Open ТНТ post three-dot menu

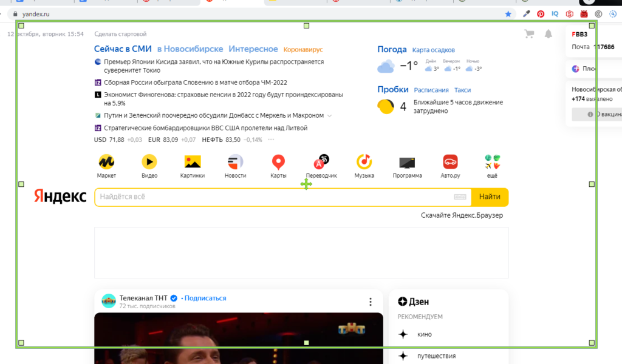pyautogui.click(x=371, y=302)
